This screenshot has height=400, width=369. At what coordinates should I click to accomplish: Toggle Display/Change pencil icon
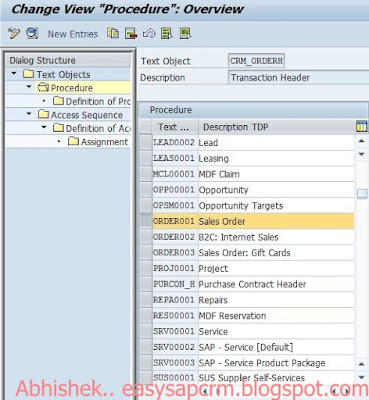14,33
